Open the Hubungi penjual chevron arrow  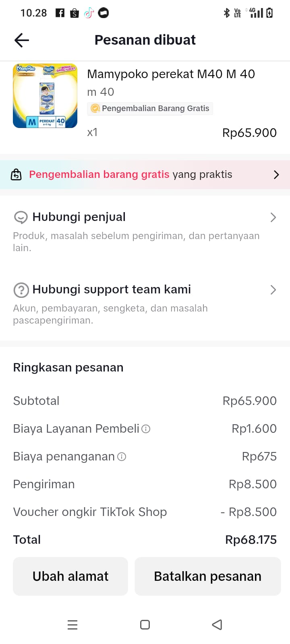click(273, 217)
